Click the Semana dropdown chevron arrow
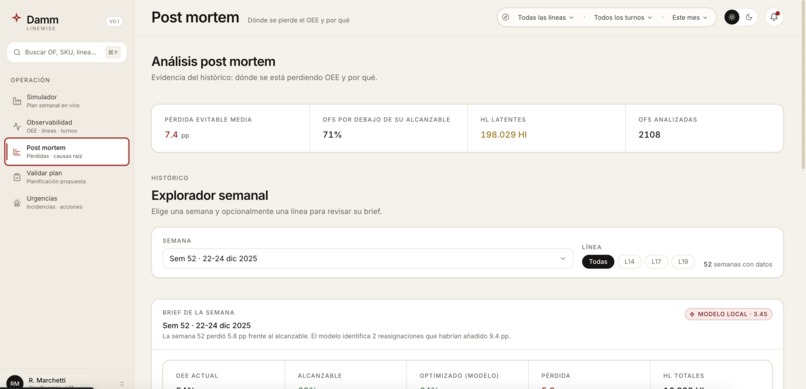Viewport: 806px width, 389px height. tap(562, 258)
